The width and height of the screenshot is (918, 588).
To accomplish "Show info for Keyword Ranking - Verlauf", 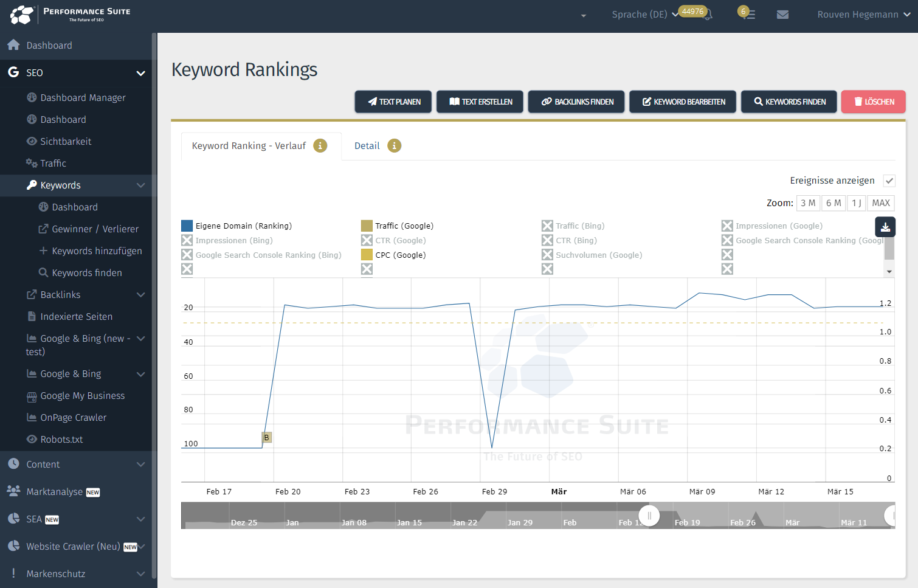I will coord(320,145).
